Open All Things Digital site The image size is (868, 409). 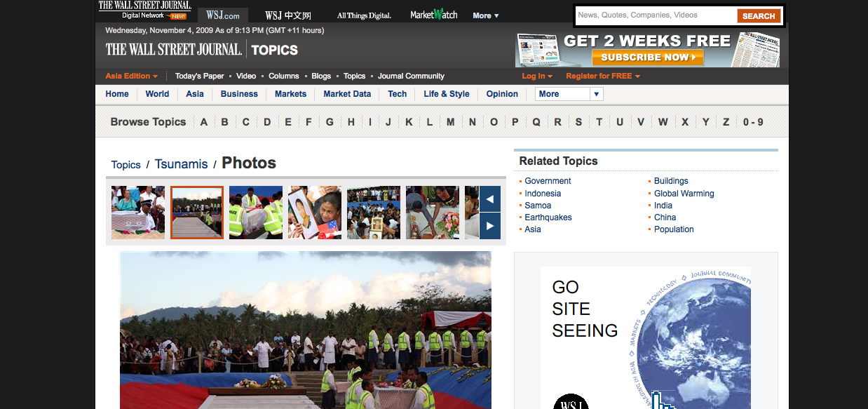coord(364,15)
